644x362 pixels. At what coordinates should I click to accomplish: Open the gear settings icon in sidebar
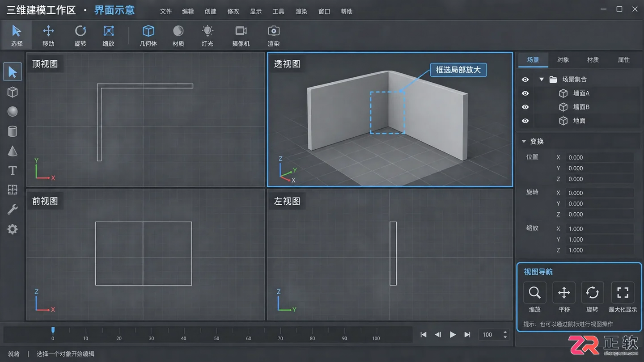[x=13, y=229]
